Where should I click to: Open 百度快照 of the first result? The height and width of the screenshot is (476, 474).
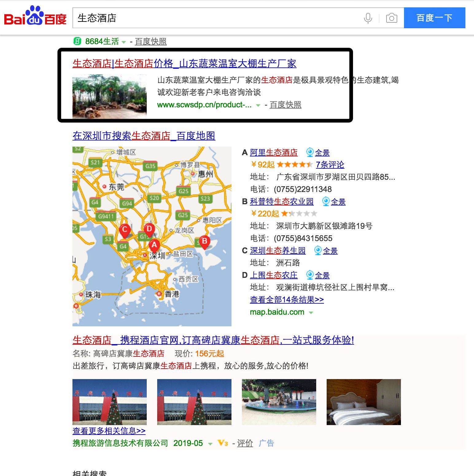point(286,105)
